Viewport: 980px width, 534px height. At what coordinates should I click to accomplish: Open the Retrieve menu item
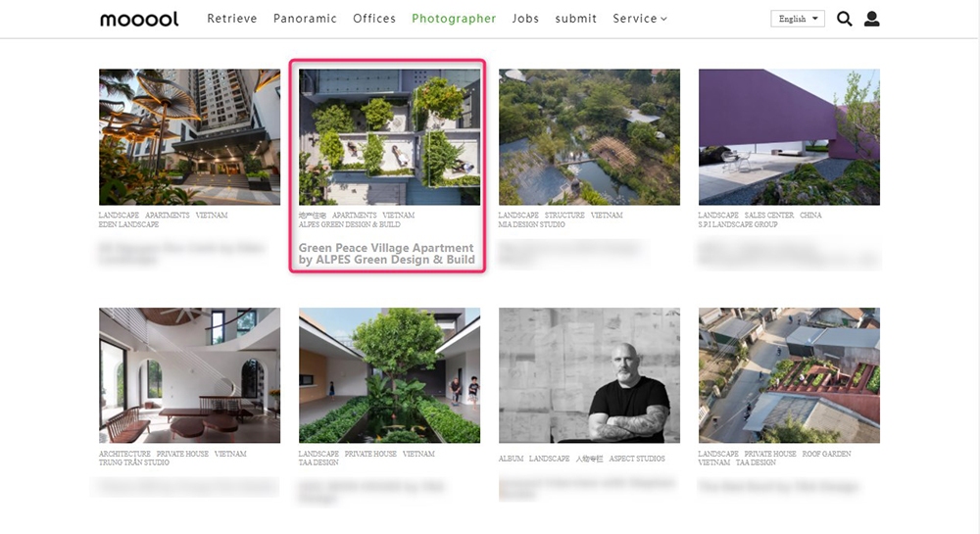pyautogui.click(x=232, y=19)
